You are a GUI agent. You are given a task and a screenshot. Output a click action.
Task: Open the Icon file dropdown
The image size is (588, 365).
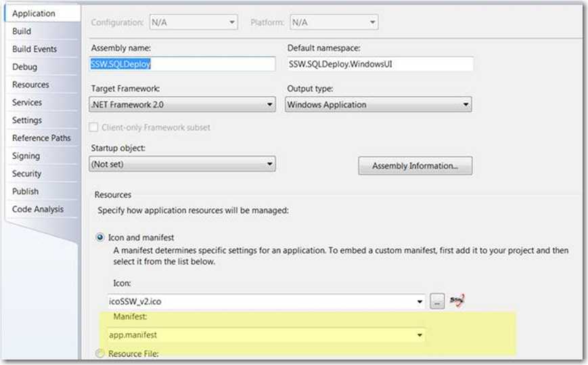266,301
